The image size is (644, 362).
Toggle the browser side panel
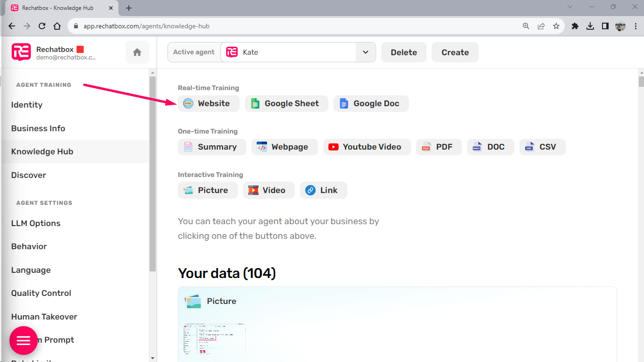tap(605, 26)
